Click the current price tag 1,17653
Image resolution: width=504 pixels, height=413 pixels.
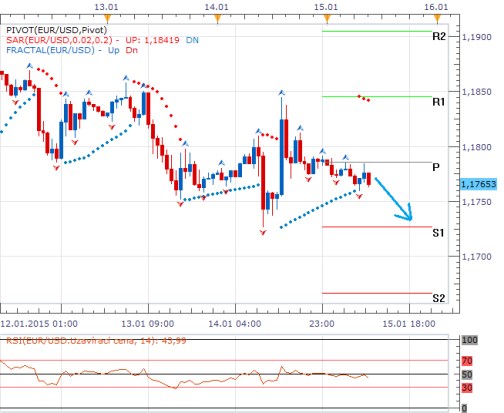478,184
